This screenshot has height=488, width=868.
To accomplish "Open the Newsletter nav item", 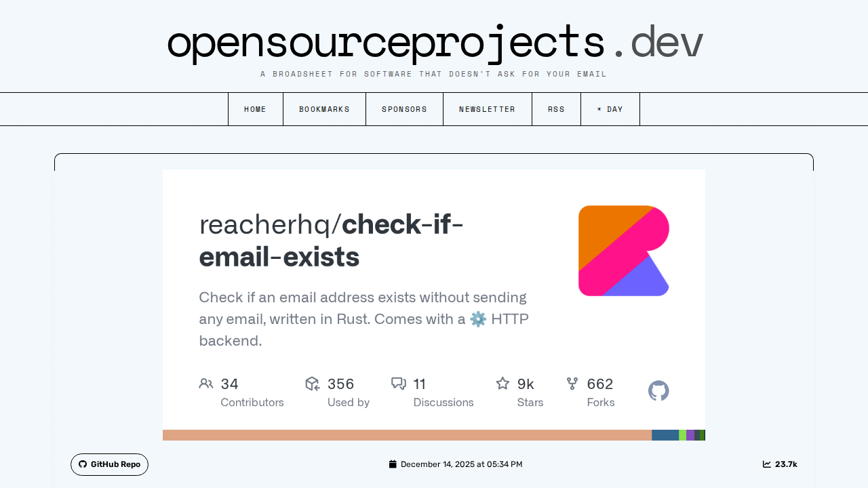I will (x=488, y=109).
